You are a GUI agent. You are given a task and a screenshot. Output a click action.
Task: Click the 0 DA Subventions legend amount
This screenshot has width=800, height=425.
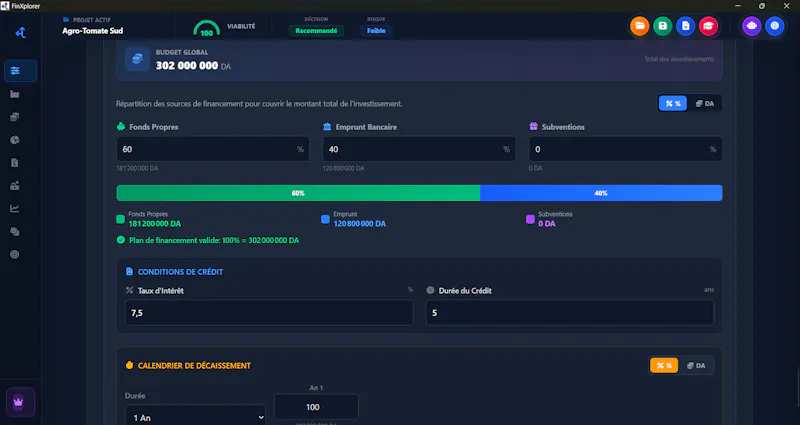click(546, 223)
